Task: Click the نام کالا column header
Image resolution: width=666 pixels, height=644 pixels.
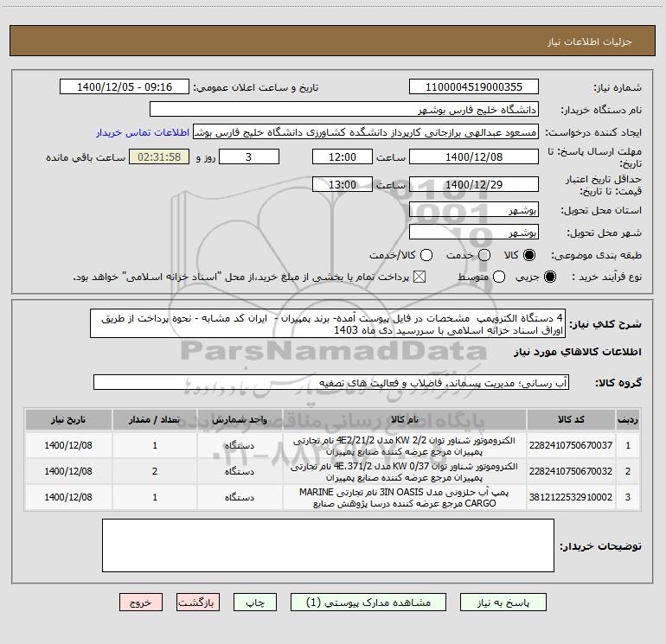Action: (405, 419)
